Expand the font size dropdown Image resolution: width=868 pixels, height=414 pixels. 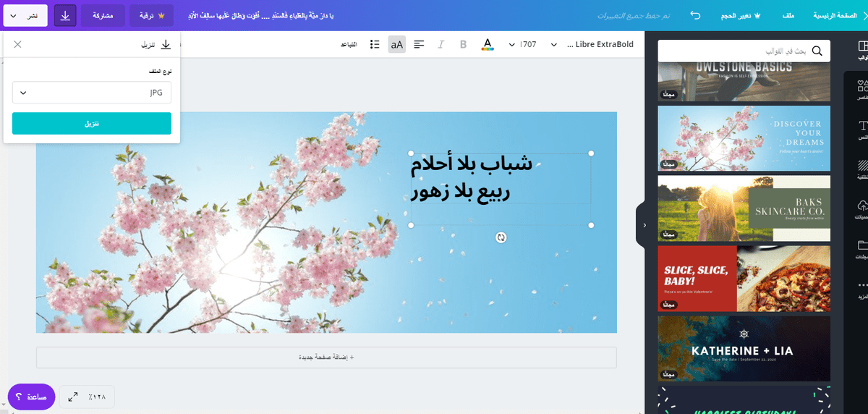[522, 45]
